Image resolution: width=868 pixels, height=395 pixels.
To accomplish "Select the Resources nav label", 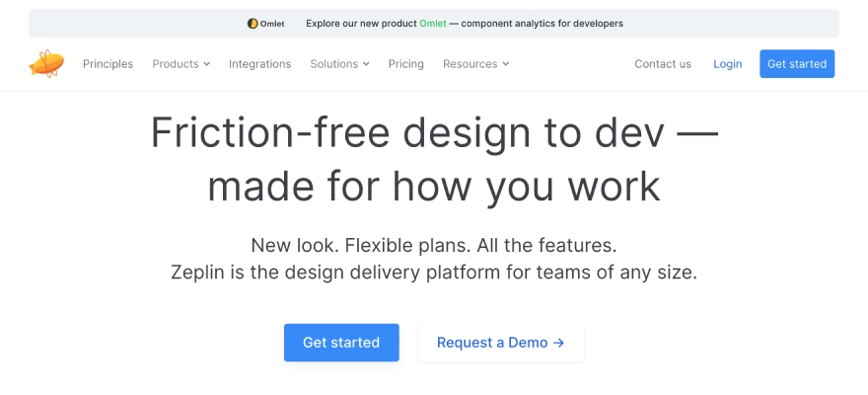I will pyautogui.click(x=470, y=64).
